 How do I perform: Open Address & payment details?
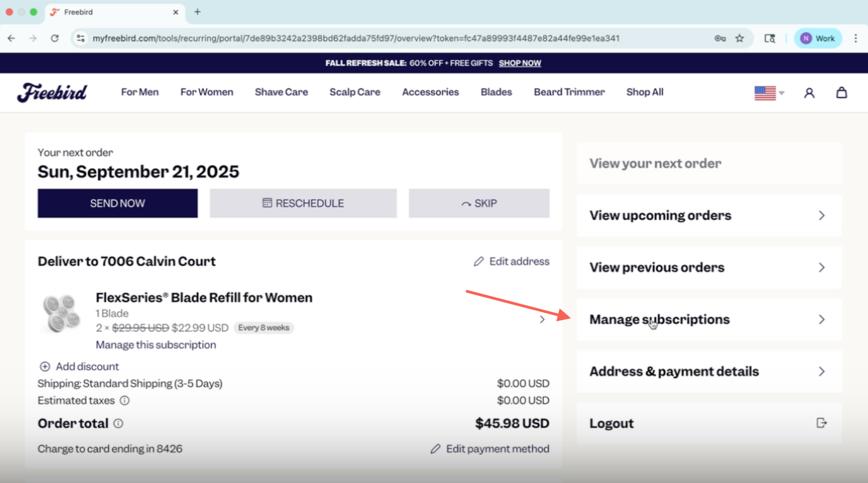click(x=708, y=371)
